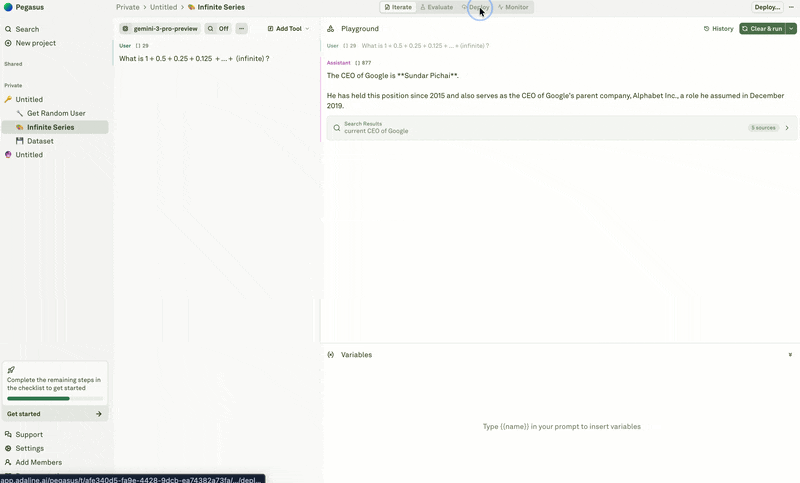Click the Monitor tab pulse icon
The width and height of the screenshot is (800, 483).
click(501, 7)
